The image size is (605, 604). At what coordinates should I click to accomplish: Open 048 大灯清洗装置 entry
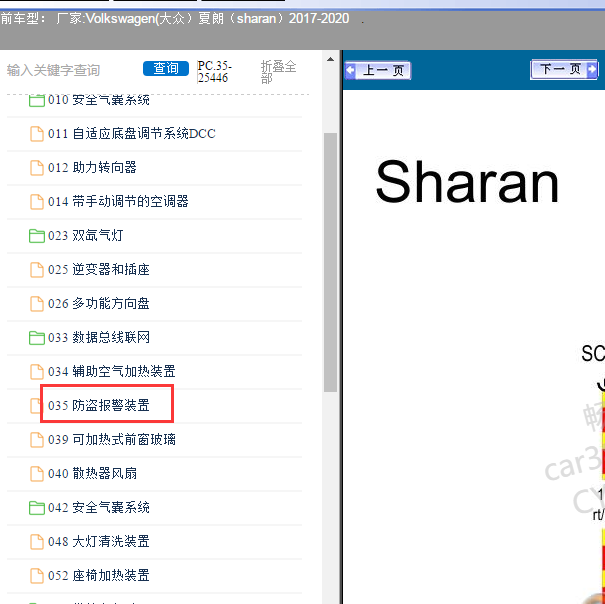pyautogui.click(x=99, y=541)
